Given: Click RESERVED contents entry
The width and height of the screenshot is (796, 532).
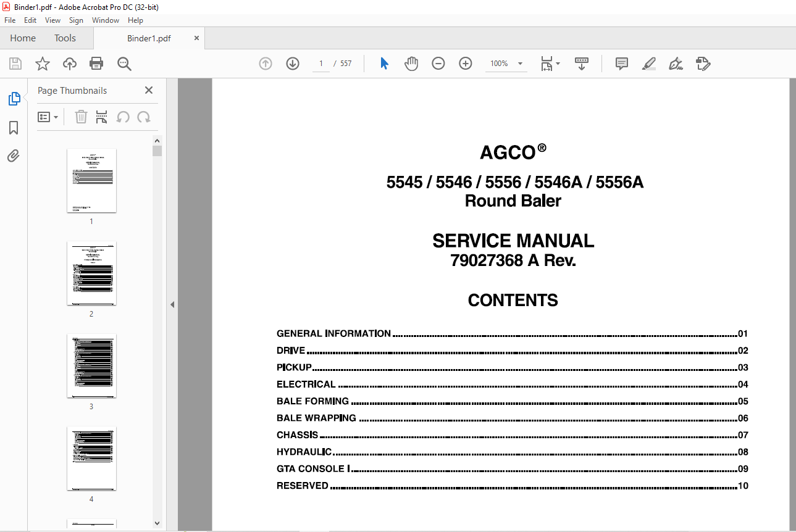Looking at the screenshot, I should click(x=513, y=486).
